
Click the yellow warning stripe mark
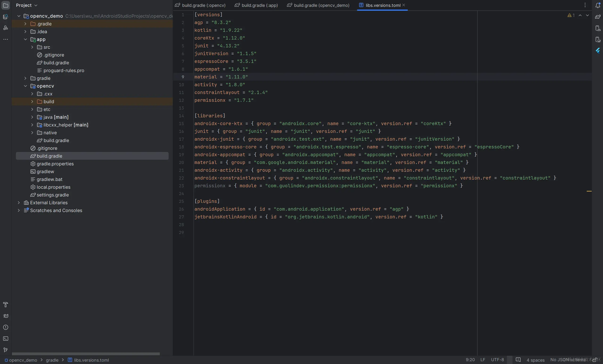tap(589, 191)
